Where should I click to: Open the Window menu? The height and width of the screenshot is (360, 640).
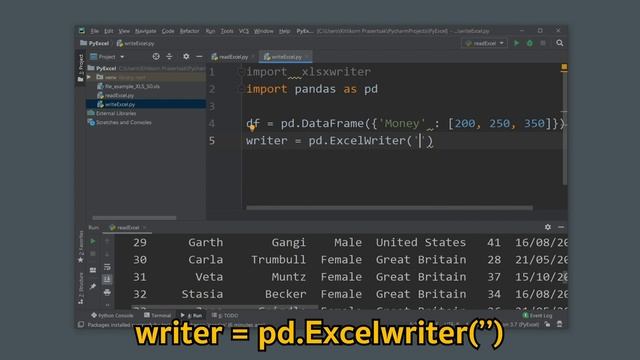(263, 31)
